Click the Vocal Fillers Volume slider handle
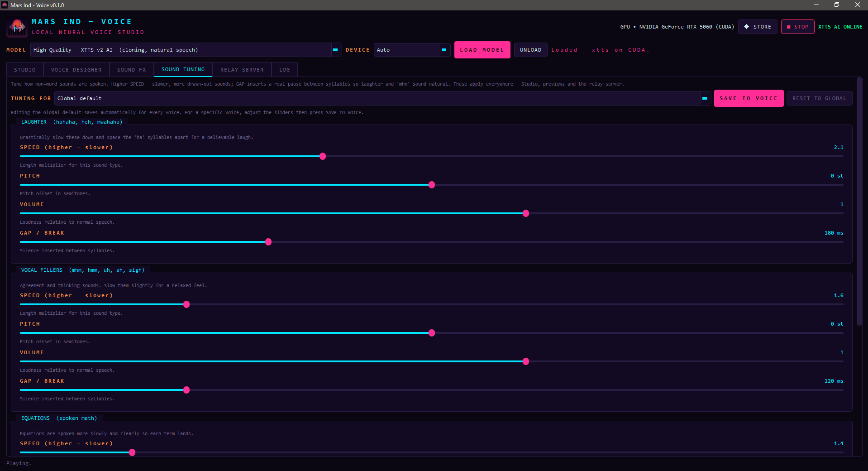 [x=526, y=361]
